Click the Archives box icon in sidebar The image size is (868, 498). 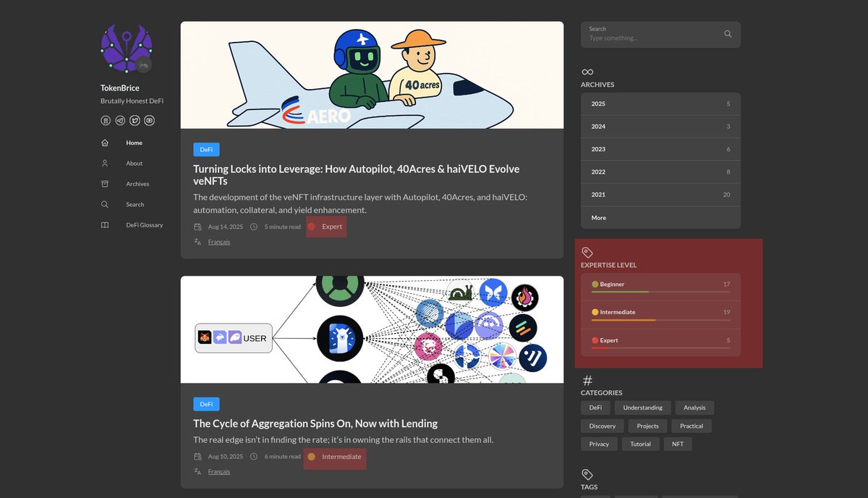click(105, 184)
